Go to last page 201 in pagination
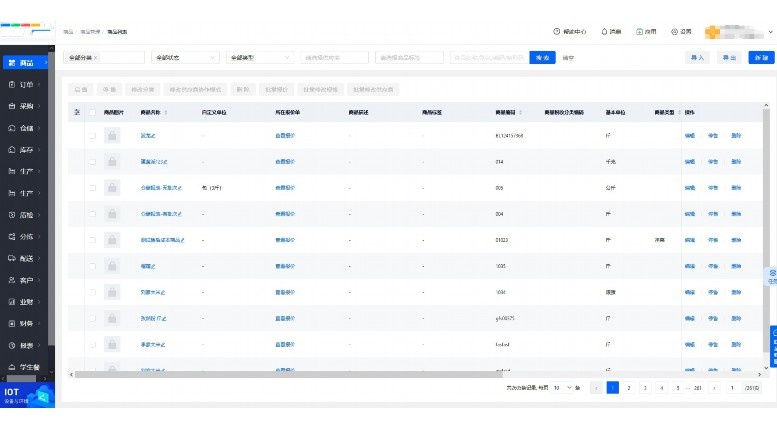Viewport: 777px width, 428px height. pos(698,388)
